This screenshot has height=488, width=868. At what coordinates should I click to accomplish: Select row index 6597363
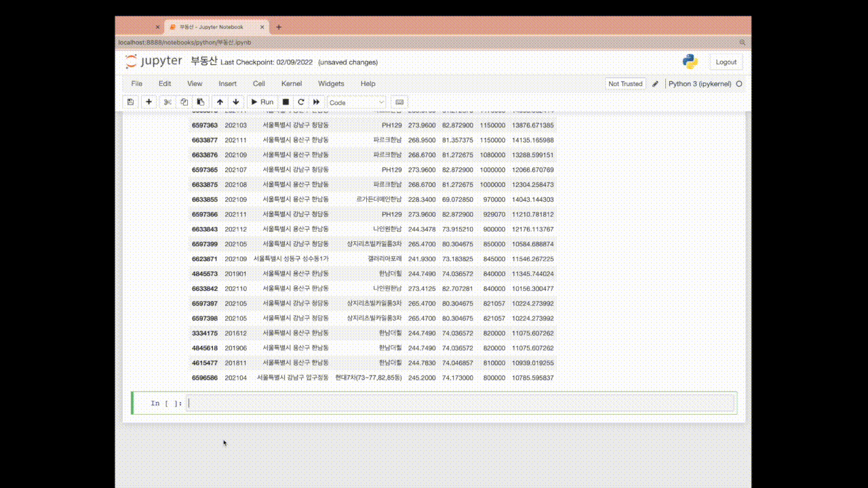(205, 125)
